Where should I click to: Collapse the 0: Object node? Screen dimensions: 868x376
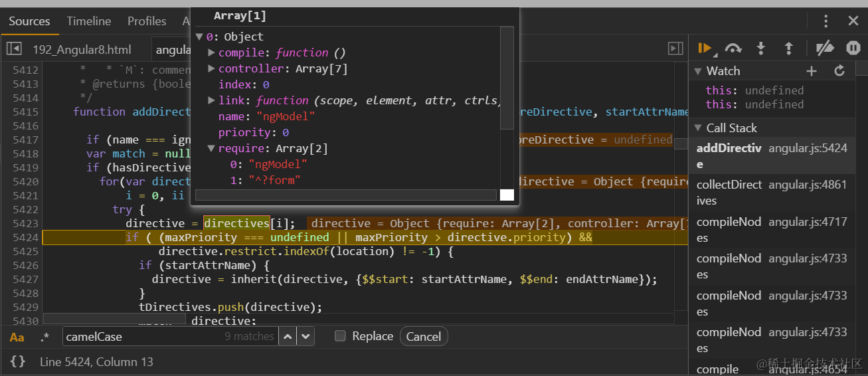tap(200, 37)
